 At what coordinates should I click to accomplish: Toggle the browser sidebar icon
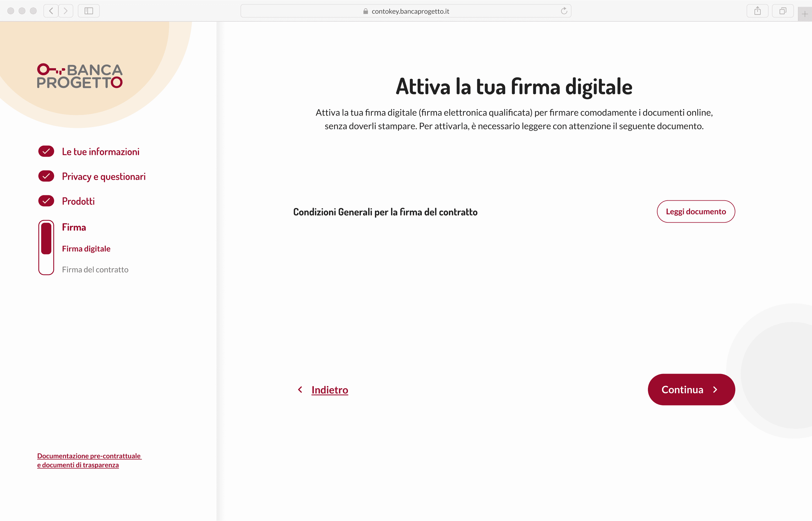(x=89, y=11)
